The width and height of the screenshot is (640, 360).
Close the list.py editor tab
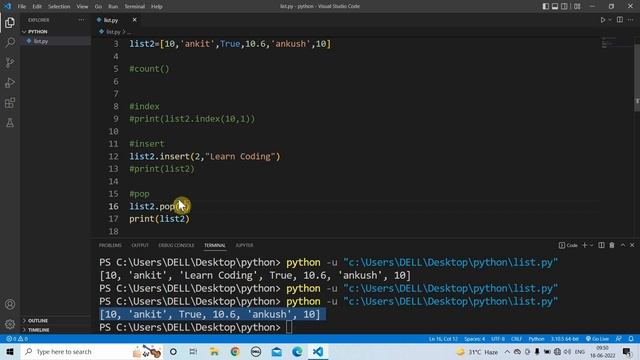click(x=134, y=20)
